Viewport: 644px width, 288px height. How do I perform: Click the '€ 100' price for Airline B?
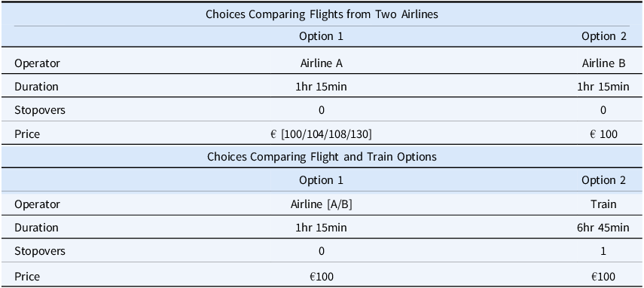[x=603, y=134]
